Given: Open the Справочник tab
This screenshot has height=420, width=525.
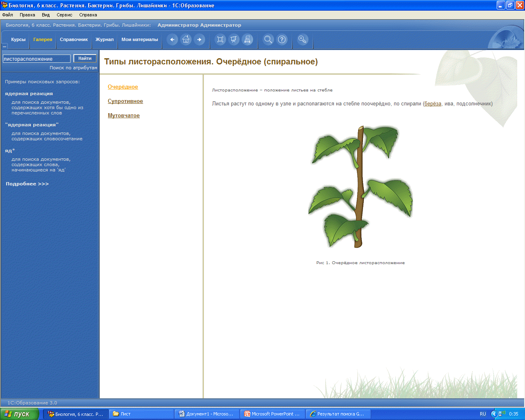Looking at the screenshot, I should pos(74,40).
